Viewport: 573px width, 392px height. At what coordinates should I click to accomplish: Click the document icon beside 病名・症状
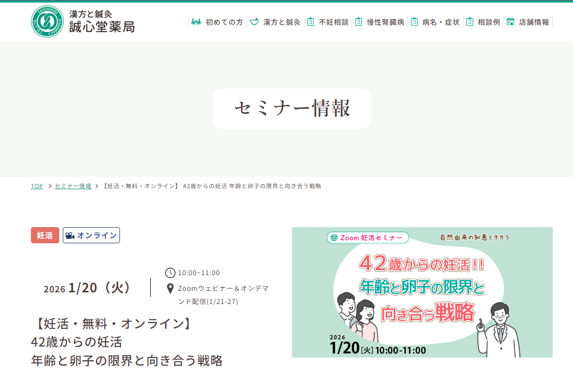415,22
